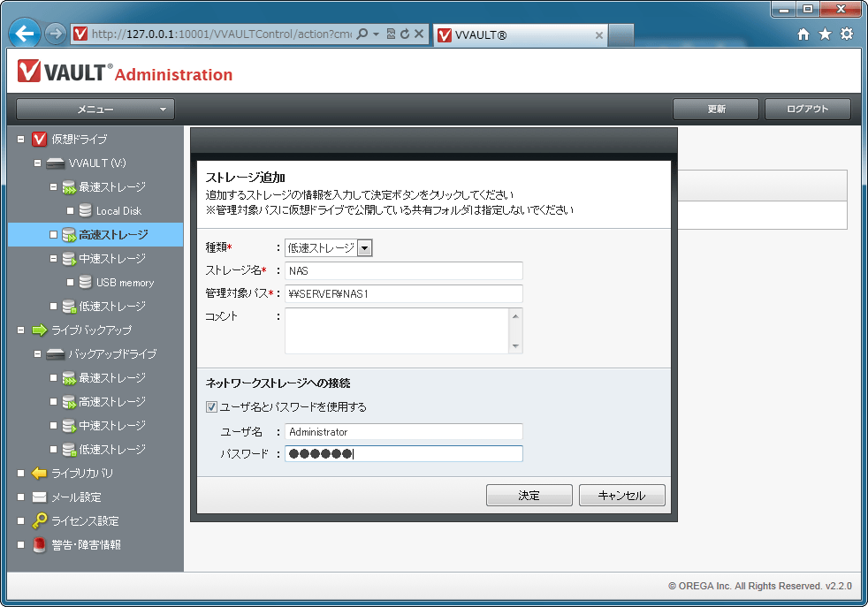Collapse the バックアップドライブ tree node
Viewport: 868px width, 607px height.
point(37,354)
